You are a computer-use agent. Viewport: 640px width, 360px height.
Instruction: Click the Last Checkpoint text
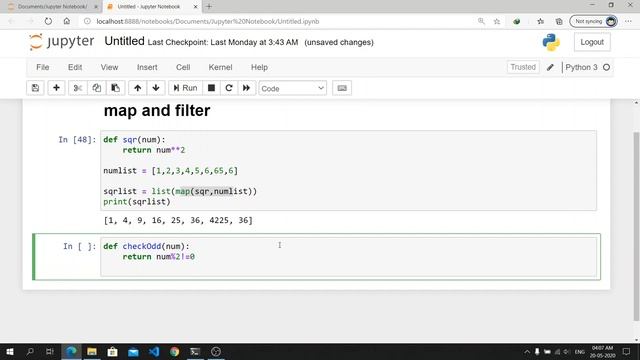pyautogui.click(x=223, y=42)
